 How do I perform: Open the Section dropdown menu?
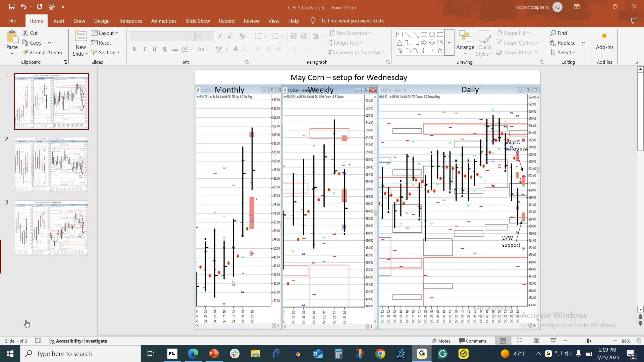(106, 53)
